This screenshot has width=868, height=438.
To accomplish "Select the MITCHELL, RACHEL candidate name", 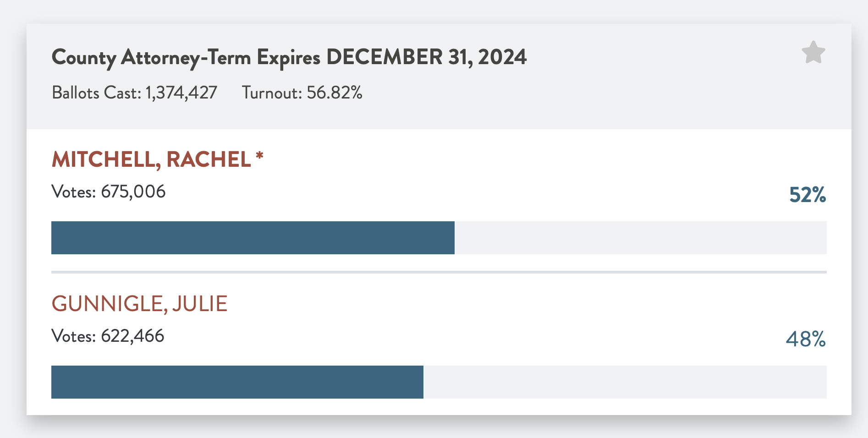I will tap(152, 160).
